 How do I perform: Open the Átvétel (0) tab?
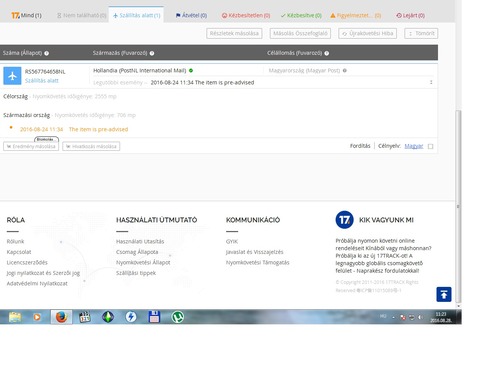pos(191,15)
